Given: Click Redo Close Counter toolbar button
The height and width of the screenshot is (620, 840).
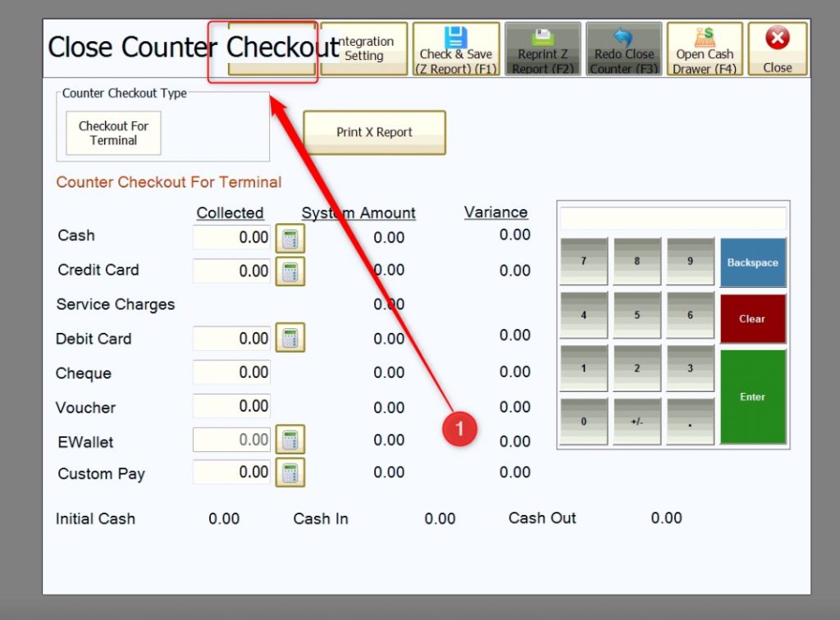Looking at the screenshot, I should (x=624, y=49).
